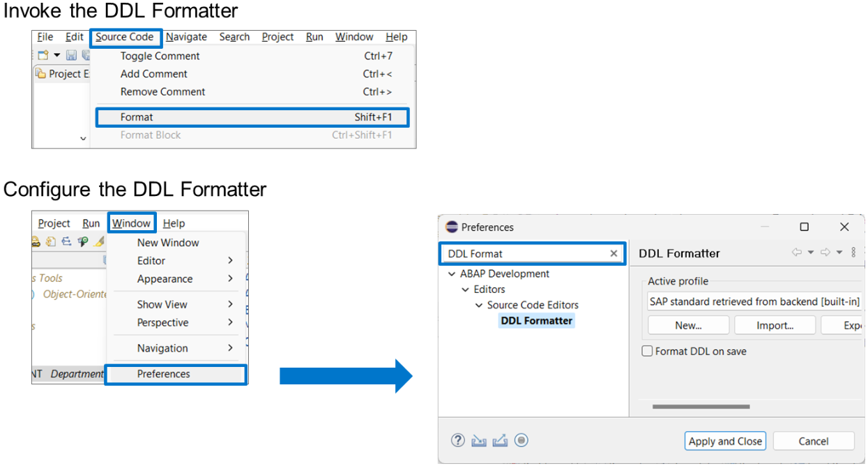Click the New... profile button

click(x=688, y=325)
